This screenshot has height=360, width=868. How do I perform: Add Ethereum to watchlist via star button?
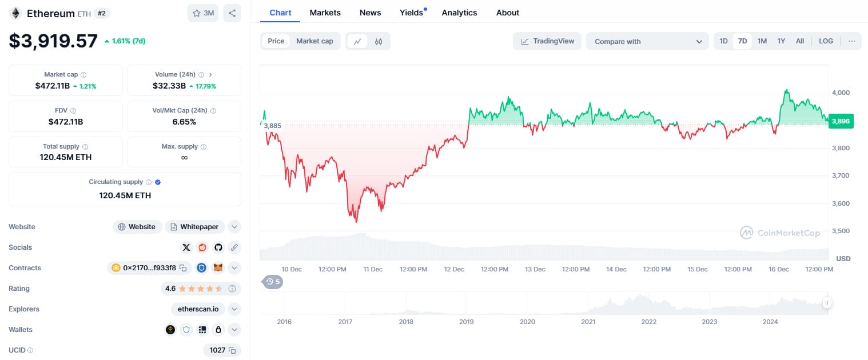point(203,13)
